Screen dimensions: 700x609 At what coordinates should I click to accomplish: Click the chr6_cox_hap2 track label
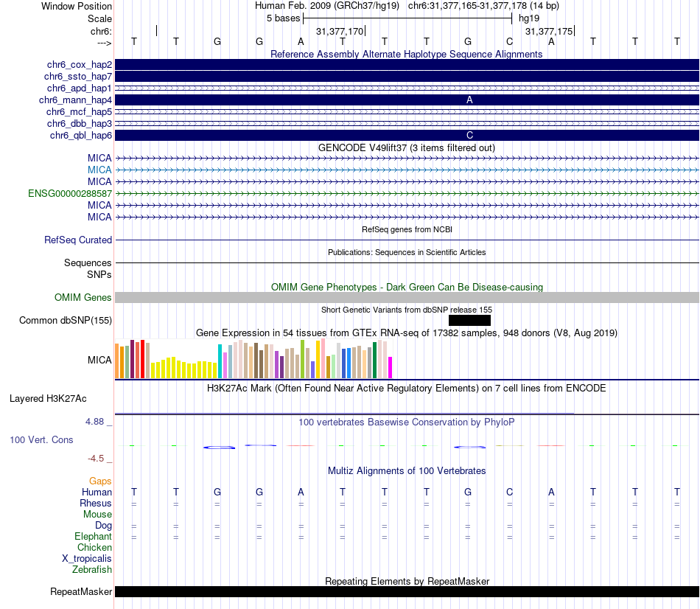click(x=80, y=65)
